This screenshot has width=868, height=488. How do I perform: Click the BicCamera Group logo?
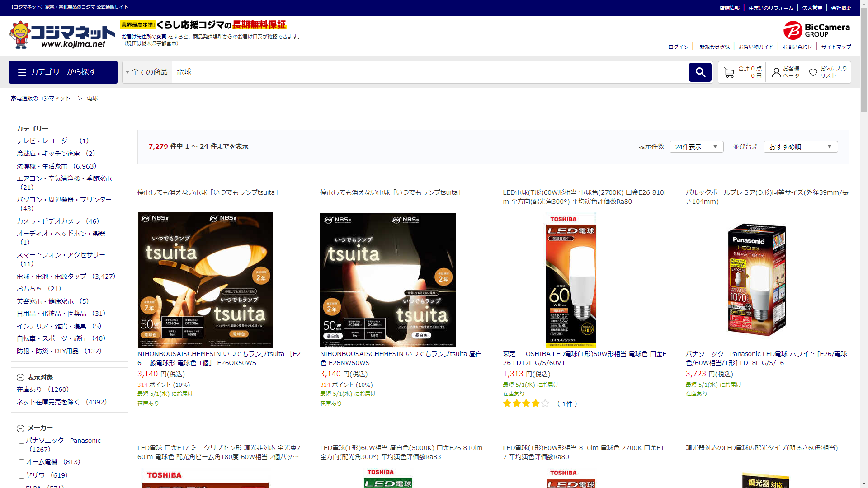tap(816, 30)
